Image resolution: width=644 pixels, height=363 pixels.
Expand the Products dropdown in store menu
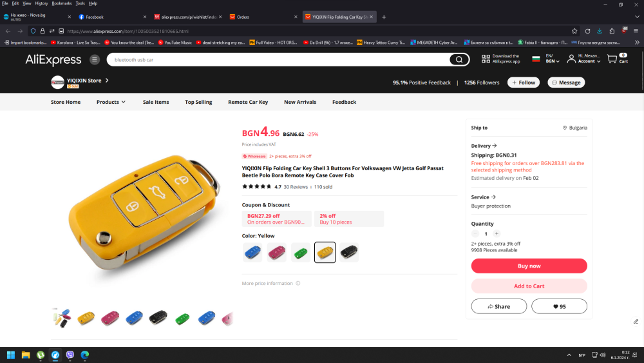pos(111,102)
